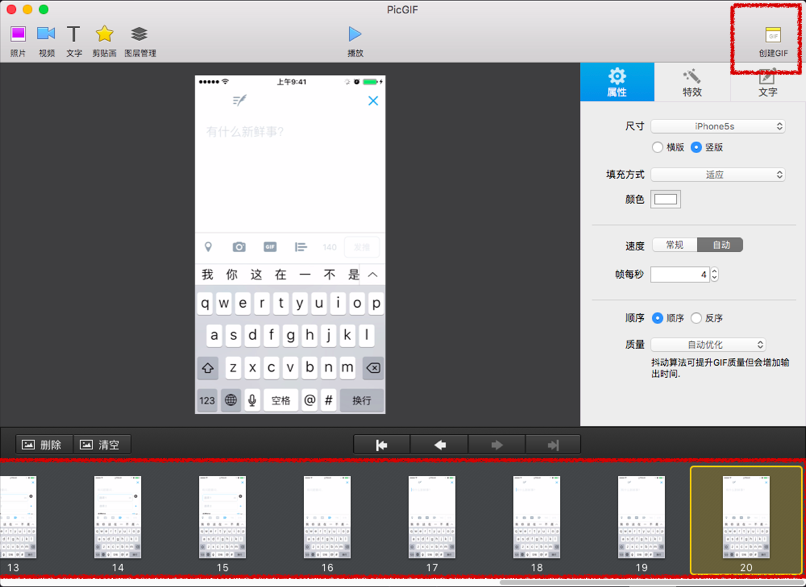This screenshot has height=587, width=806.
Task: Open the 剪贴画 sticker star icon
Action: coord(104,35)
